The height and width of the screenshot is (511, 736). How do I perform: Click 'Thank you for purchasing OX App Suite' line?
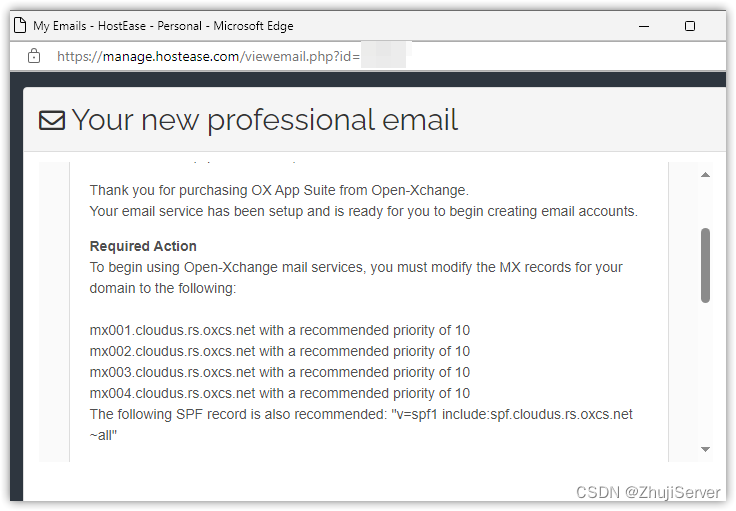[x=279, y=191]
